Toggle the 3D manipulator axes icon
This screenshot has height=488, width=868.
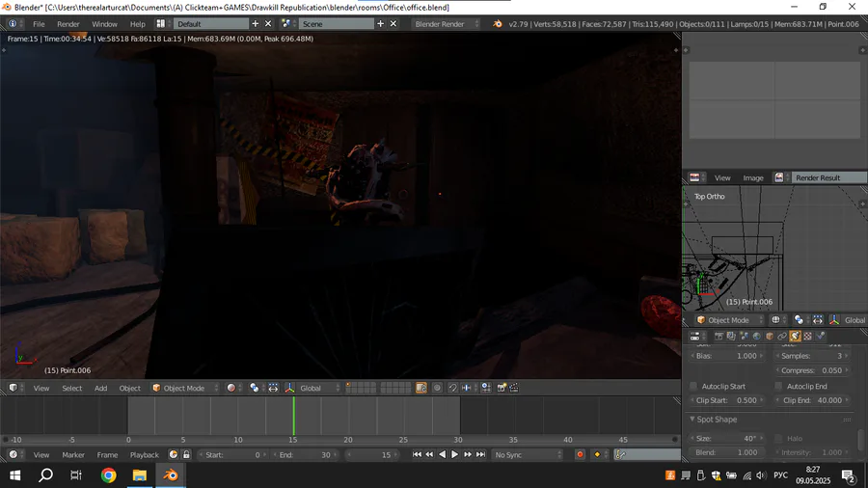point(289,388)
